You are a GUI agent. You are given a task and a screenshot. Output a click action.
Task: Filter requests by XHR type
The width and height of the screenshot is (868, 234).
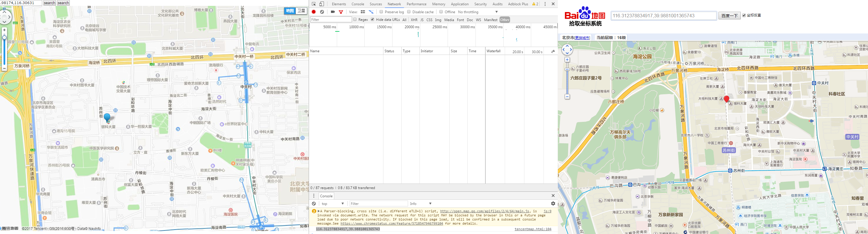tap(414, 20)
